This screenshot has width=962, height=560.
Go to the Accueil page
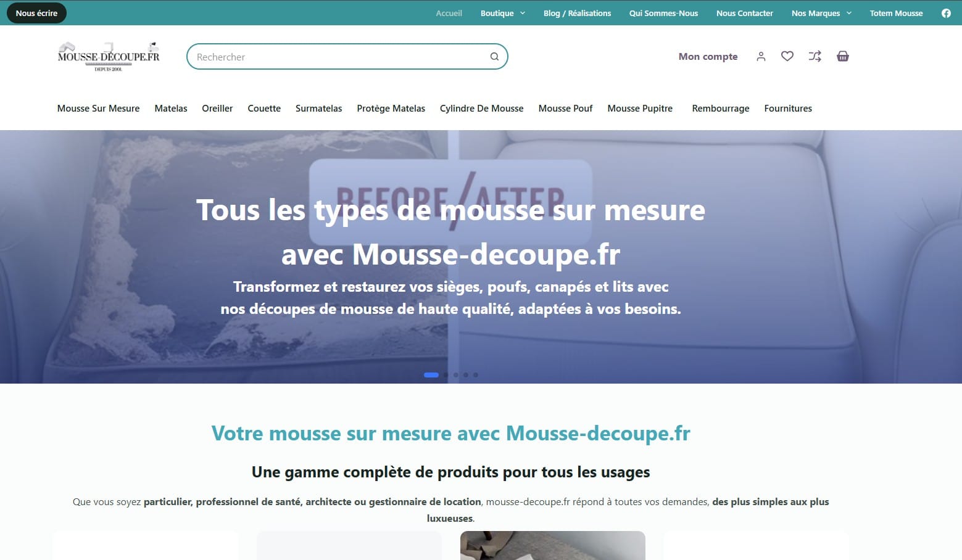tap(449, 13)
